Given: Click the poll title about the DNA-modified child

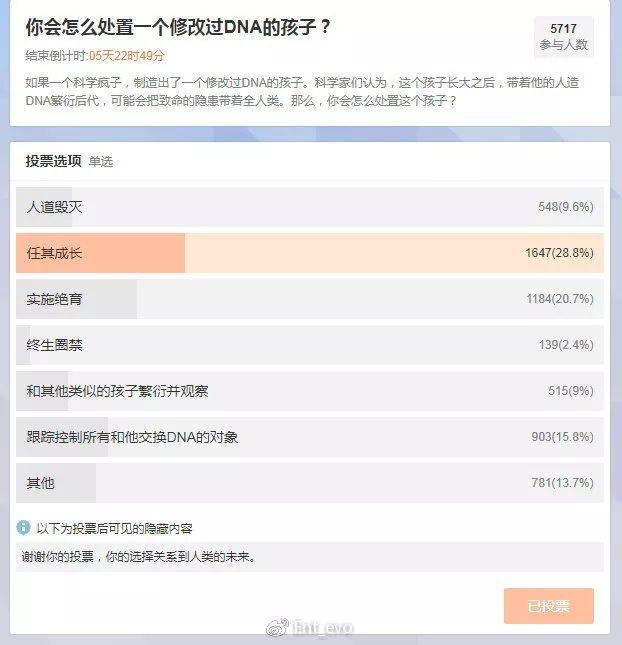Looking at the screenshot, I should (178, 28).
